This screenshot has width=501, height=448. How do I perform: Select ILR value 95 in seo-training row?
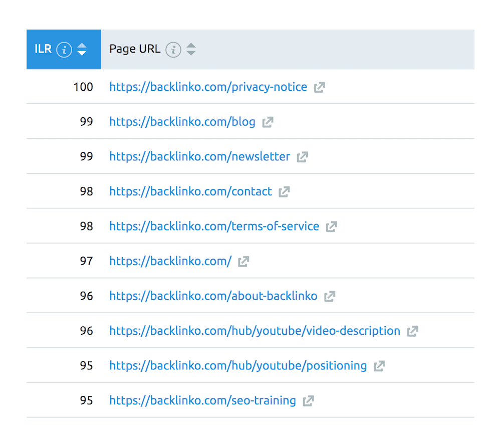coord(86,400)
